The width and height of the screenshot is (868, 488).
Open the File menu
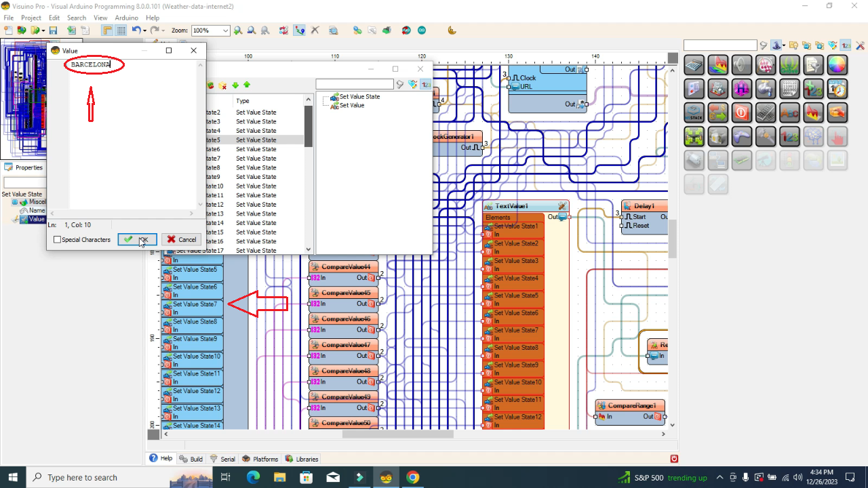pyautogui.click(x=8, y=18)
